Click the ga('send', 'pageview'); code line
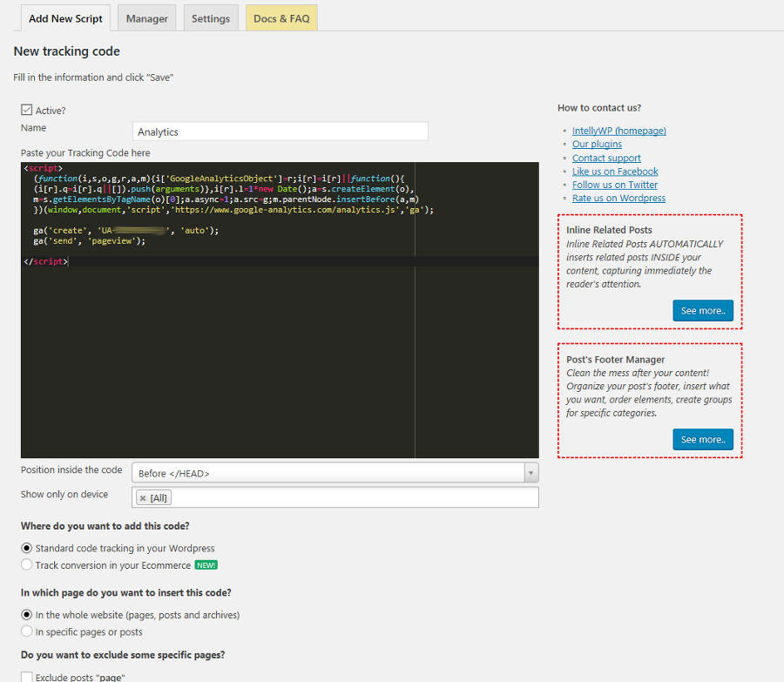This screenshot has height=682, width=784. click(90, 241)
